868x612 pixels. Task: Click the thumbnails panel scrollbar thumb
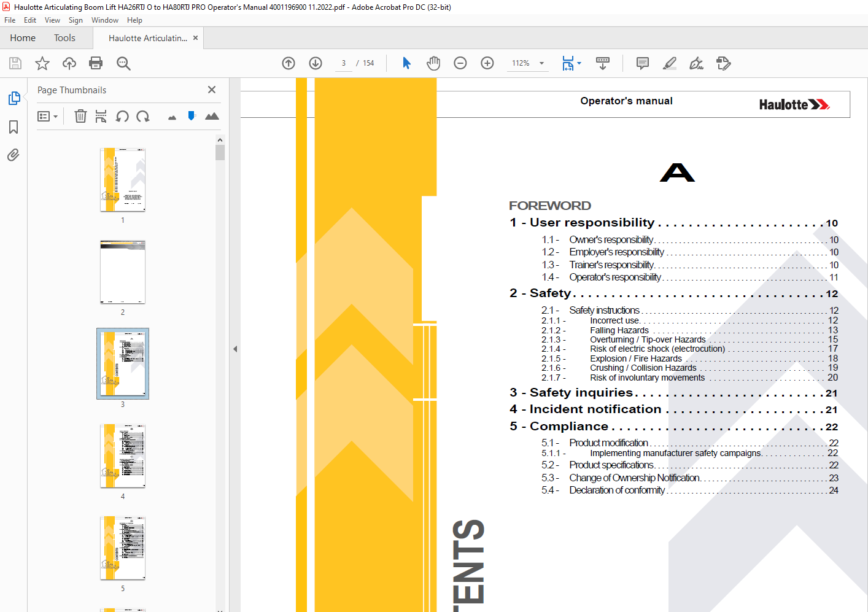[x=220, y=152]
